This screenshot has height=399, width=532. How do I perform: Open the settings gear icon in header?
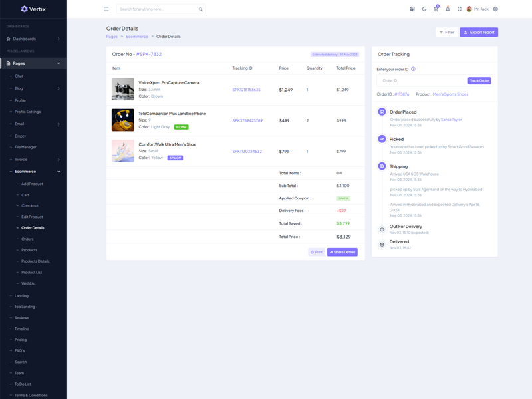click(x=495, y=9)
